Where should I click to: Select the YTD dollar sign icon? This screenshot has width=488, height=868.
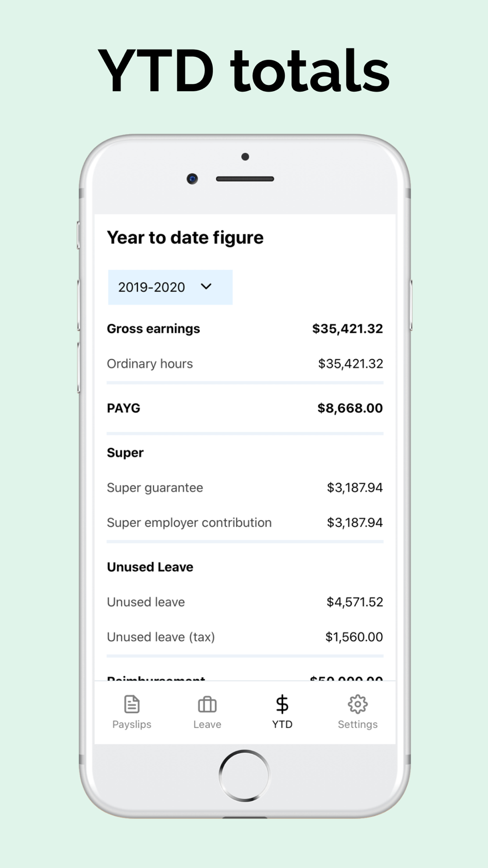coord(282,704)
